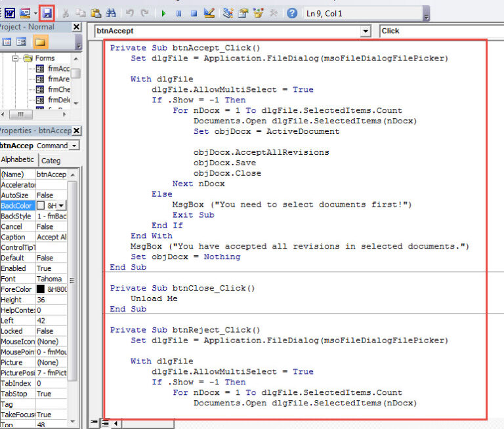
Task: Open the btnAccept Object dropdown in code window
Action: (365, 31)
